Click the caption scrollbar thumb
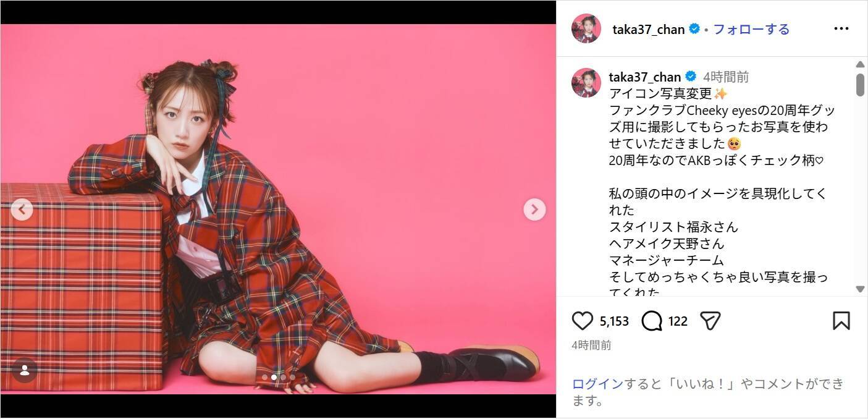The width and height of the screenshot is (868, 419). tap(860, 85)
